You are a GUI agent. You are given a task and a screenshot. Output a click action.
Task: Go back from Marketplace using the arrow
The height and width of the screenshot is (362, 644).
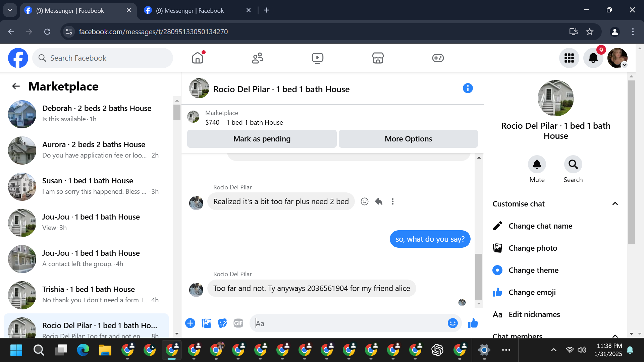pyautogui.click(x=16, y=86)
